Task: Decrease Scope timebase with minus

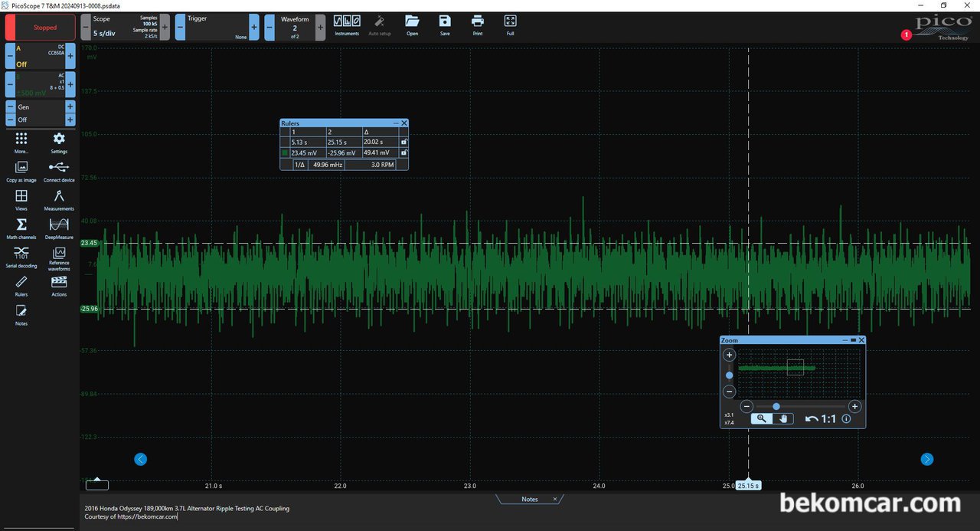Action: [86, 28]
